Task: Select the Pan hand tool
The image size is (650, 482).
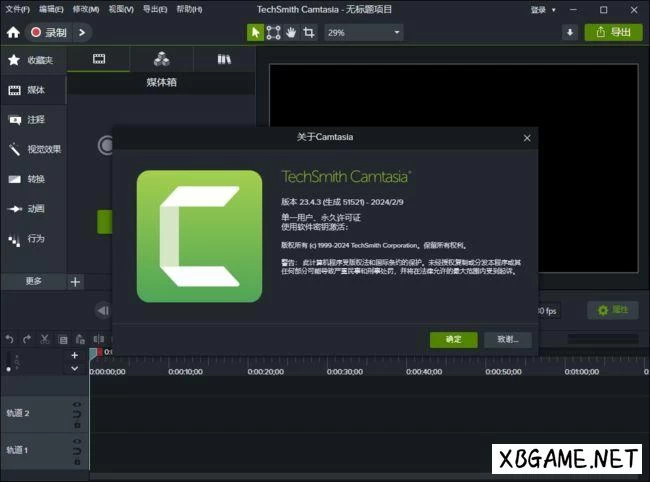Action: point(291,32)
